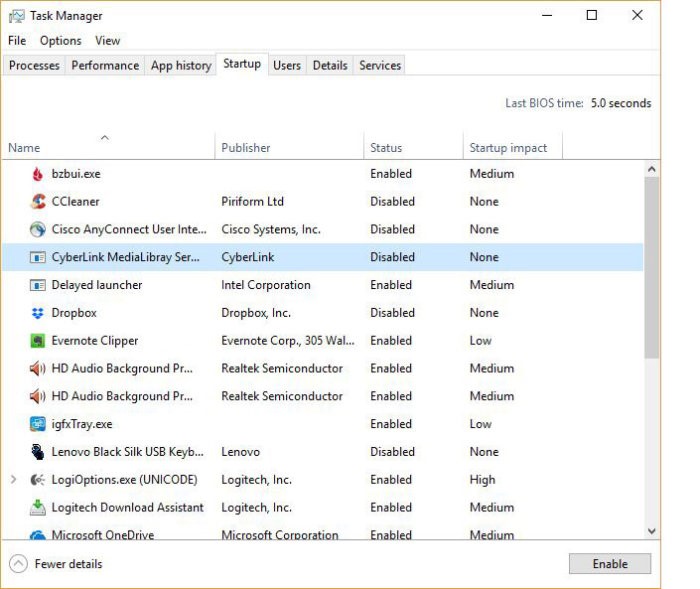700x589 pixels.
Task: Click the scrollbar up arrow
Action: point(651,169)
